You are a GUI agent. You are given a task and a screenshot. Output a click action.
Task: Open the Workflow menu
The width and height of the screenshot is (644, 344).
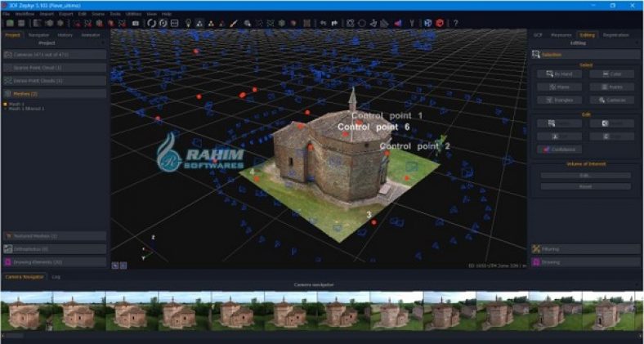[25, 14]
